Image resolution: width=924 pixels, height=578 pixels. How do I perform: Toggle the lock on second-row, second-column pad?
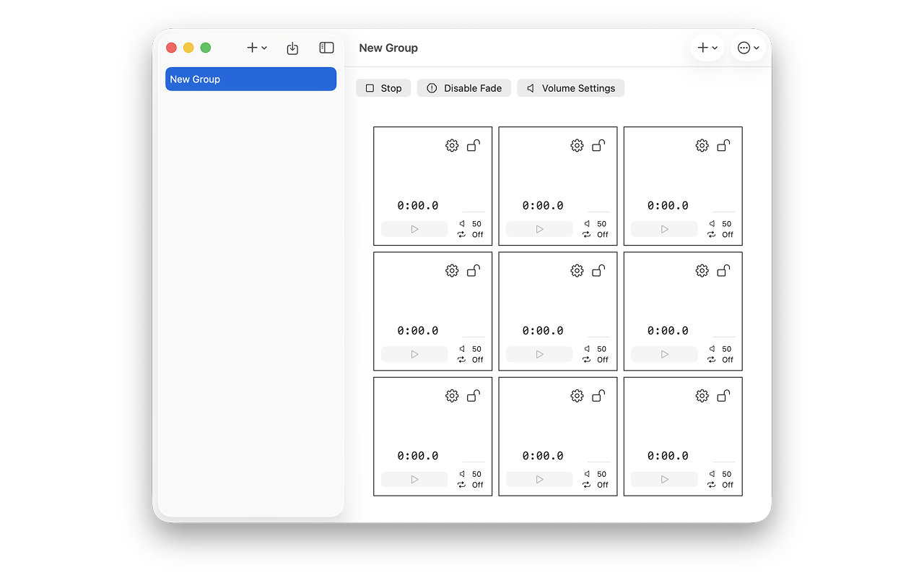[x=598, y=270]
